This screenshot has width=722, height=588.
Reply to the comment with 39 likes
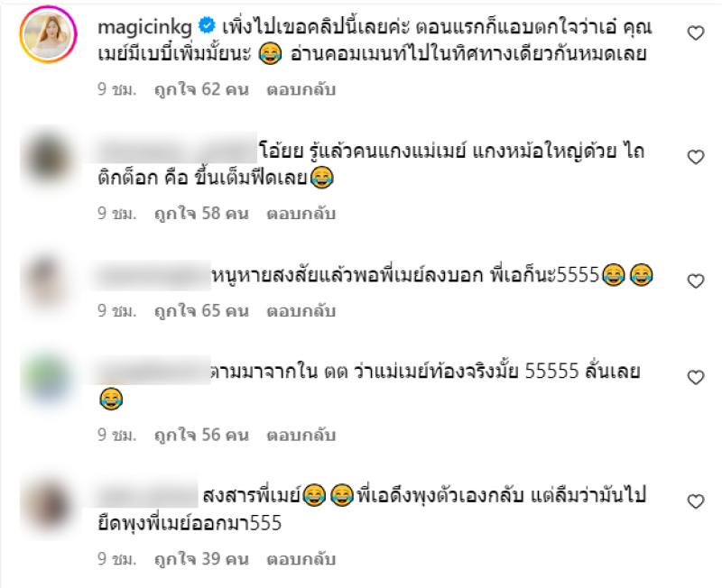click(x=301, y=559)
